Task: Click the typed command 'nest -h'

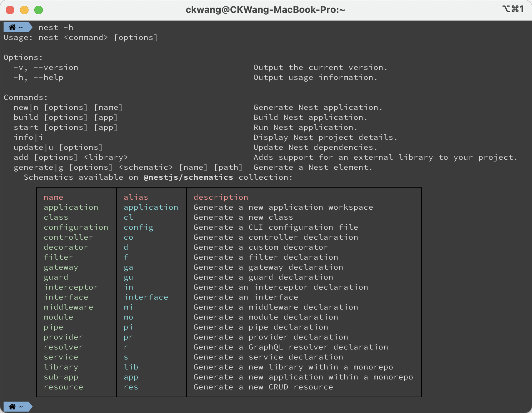Action: (56, 27)
